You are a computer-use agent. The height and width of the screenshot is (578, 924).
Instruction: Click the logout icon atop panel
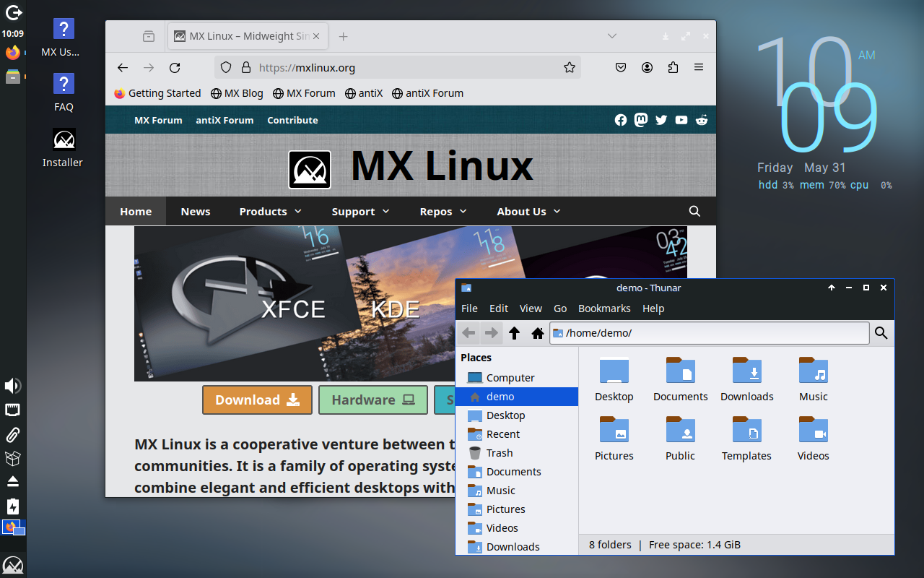click(x=13, y=12)
